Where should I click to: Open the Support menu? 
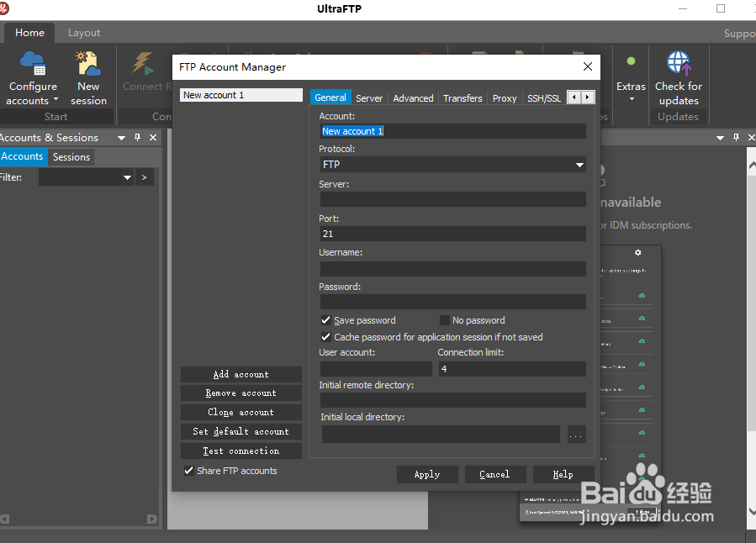click(740, 34)
